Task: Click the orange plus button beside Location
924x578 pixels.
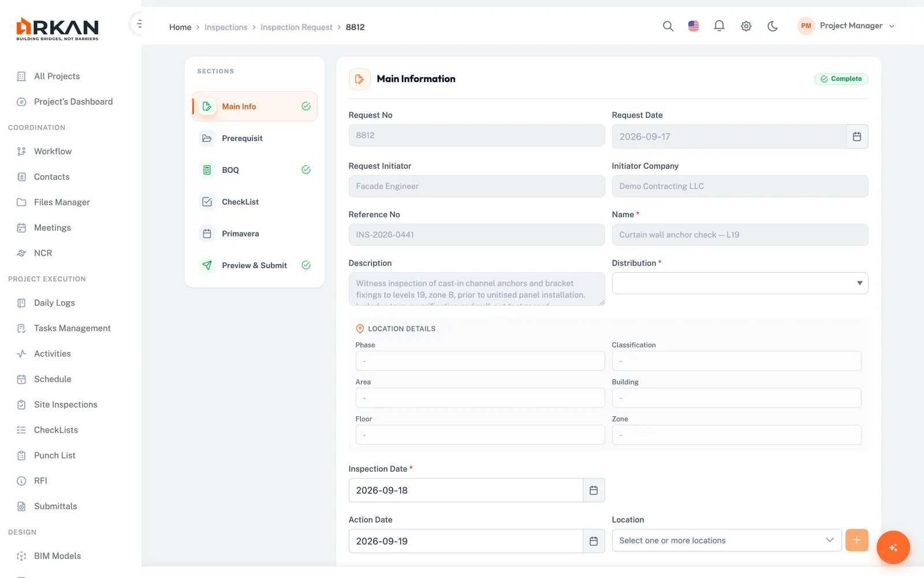Action: click(856, 540)
